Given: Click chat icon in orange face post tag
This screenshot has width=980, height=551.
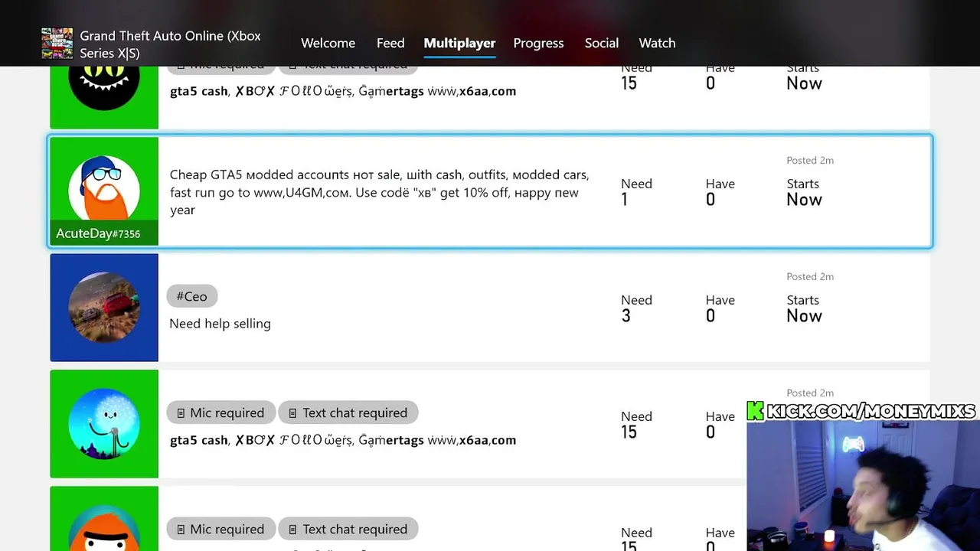Looking at the screenshot, I should coord(292,530).
